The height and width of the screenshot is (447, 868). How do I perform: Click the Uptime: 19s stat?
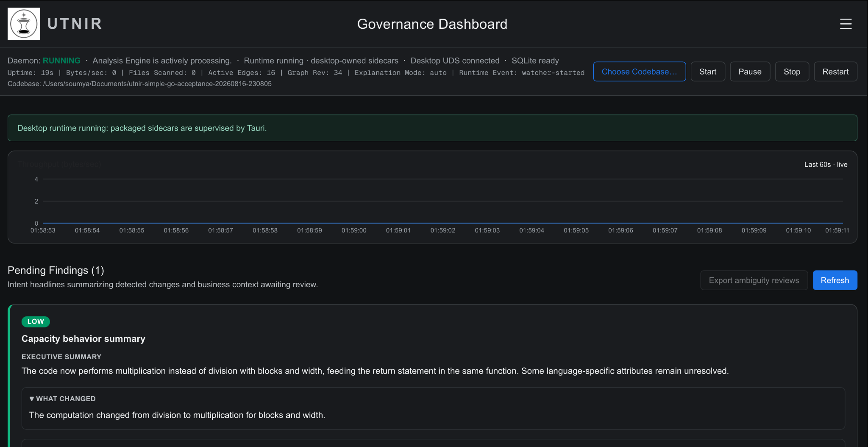pos(31,73)
